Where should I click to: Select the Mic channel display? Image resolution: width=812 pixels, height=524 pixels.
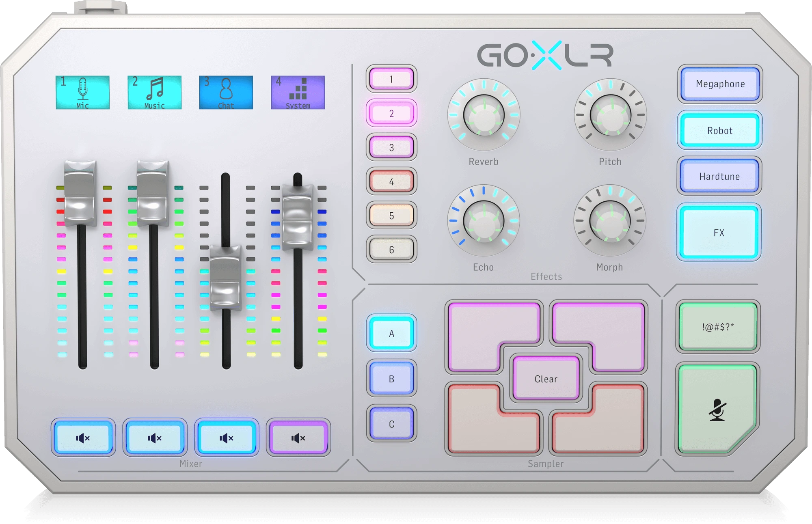(x=82, y=93)
